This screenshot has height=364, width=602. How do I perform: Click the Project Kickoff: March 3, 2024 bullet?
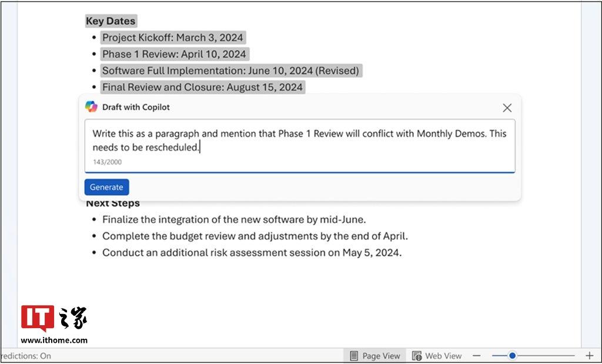[173, 38]
